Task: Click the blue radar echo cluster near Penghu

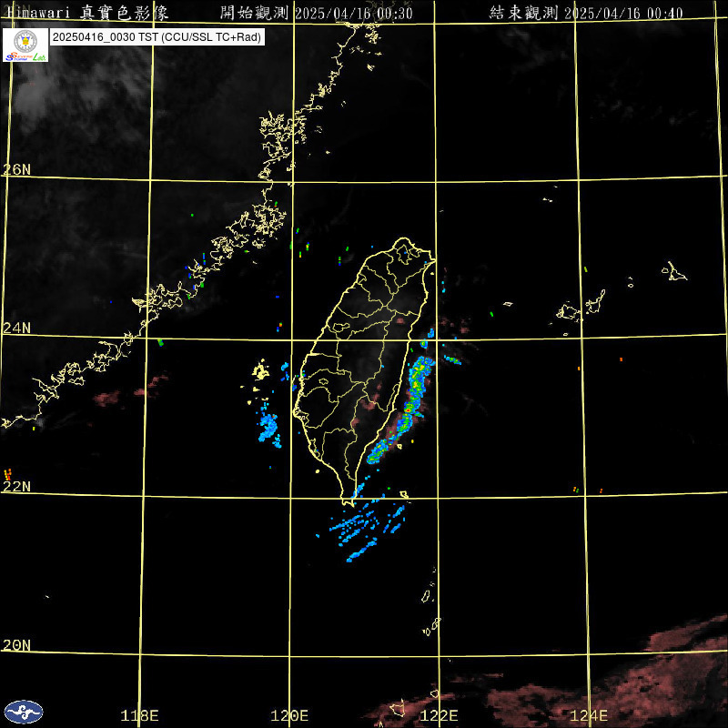Action: click(269, 426)
